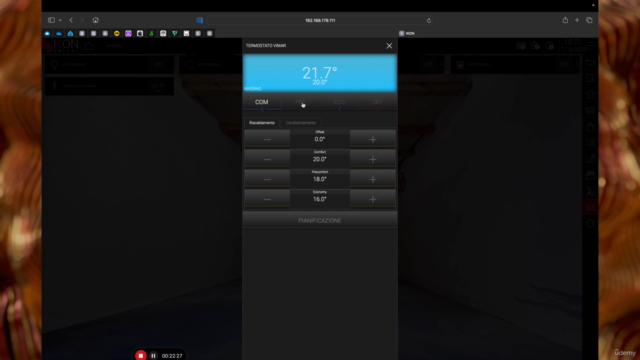
Task: Click the INVERNO season label
Action: [253, 89]
